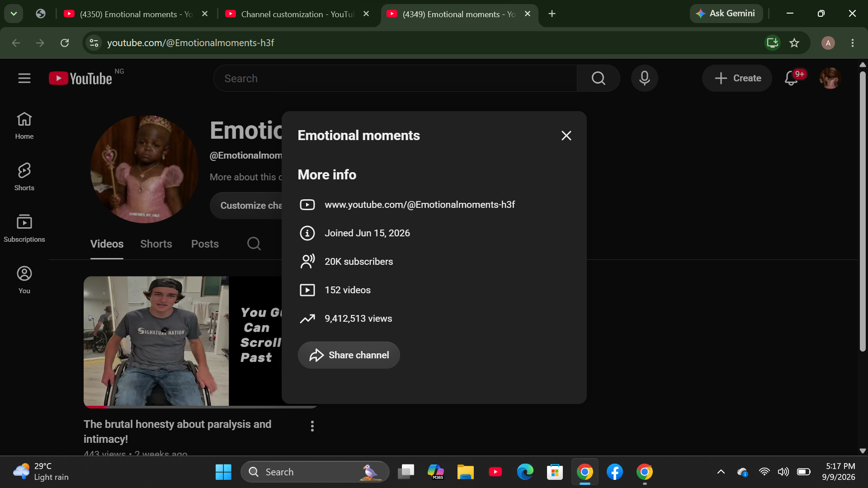Open the YouTube hamburger guide menu
The height and width of the screenshot is (488, 868).
pyautogui.click(x=24, y=78)
